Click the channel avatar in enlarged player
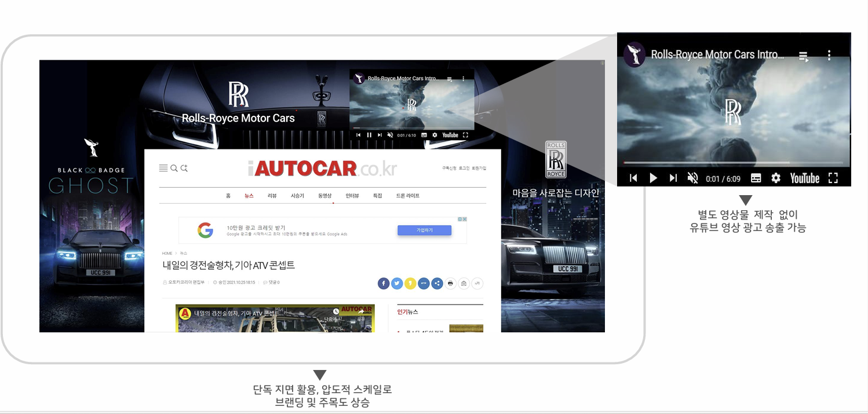This screenshot has height=414, width=868. (634, 54)
